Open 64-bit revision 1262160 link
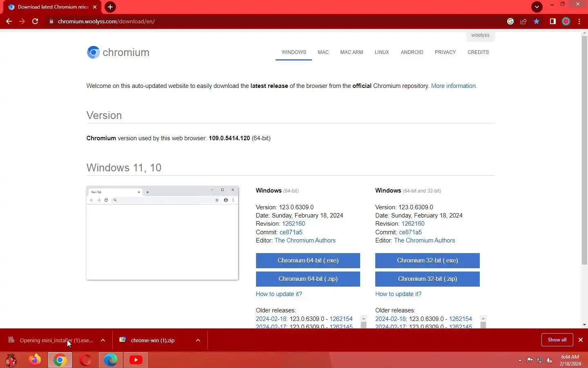Image resolution: width=588 pixels, height=368 pixels. click(294, 224)
